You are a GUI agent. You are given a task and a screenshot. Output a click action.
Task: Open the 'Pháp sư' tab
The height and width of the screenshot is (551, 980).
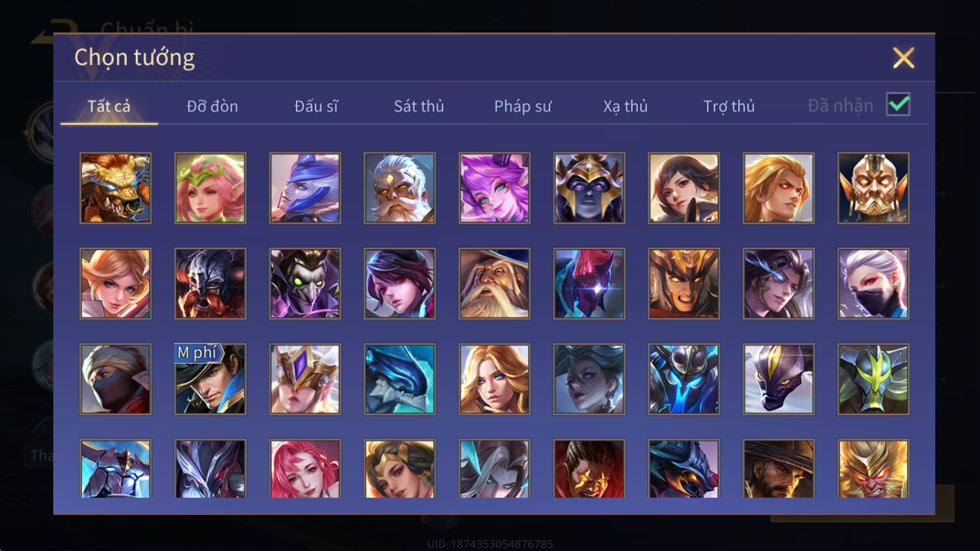pos(522,106)
